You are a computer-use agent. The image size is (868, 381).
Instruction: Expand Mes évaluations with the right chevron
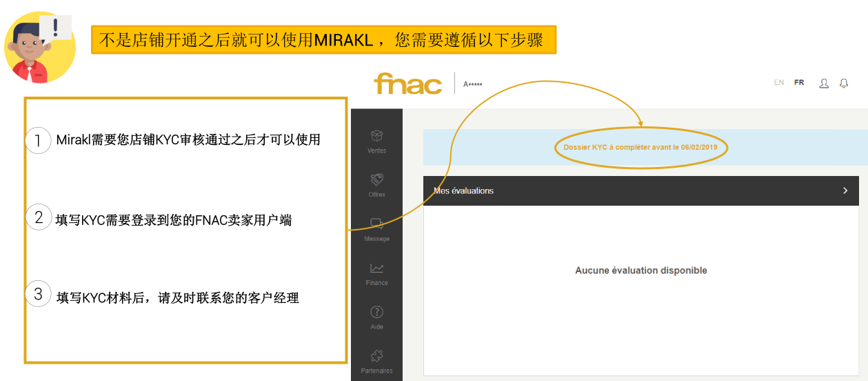pyautogui.click(x=845, y=190)
